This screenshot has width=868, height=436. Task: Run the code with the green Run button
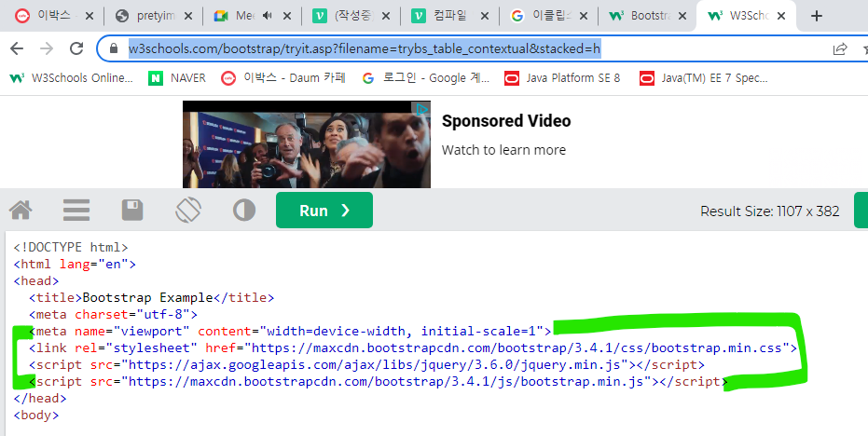[x=324, y=211]
